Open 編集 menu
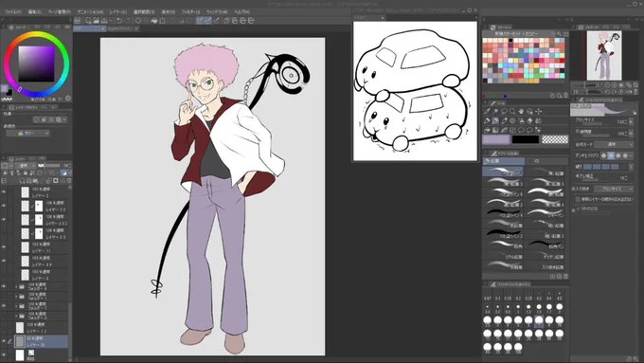The image size is (644, 363). pos(34,12)
